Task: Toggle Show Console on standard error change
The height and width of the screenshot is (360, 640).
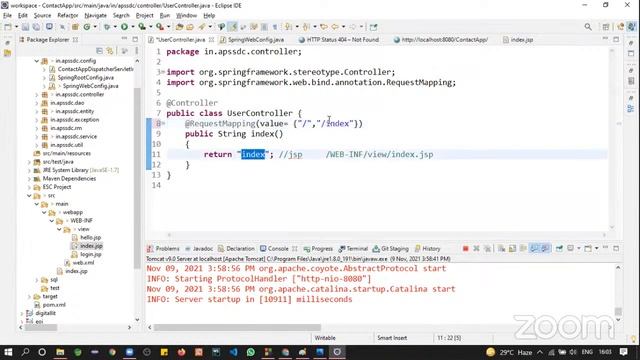Action: (545, 249)
